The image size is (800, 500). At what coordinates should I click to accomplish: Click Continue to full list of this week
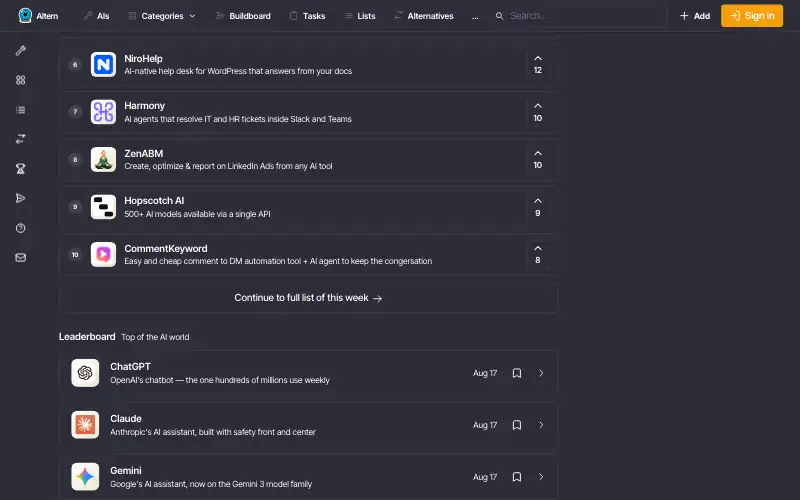coord(308,298)
